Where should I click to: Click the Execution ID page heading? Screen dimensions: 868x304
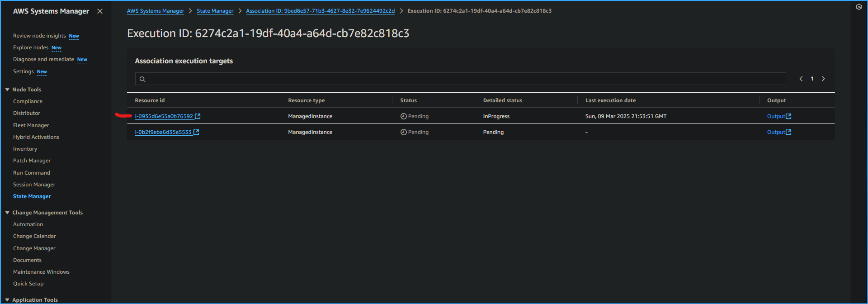tap(268, 33)
